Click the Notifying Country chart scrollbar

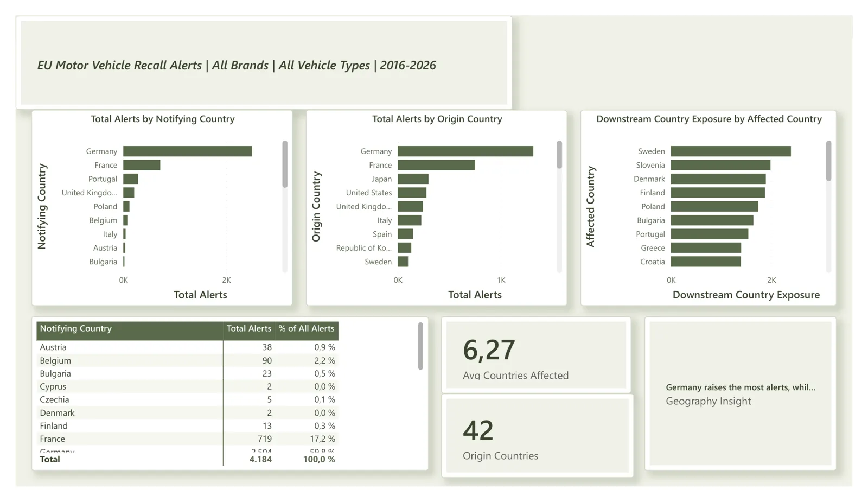coord(285,164)
